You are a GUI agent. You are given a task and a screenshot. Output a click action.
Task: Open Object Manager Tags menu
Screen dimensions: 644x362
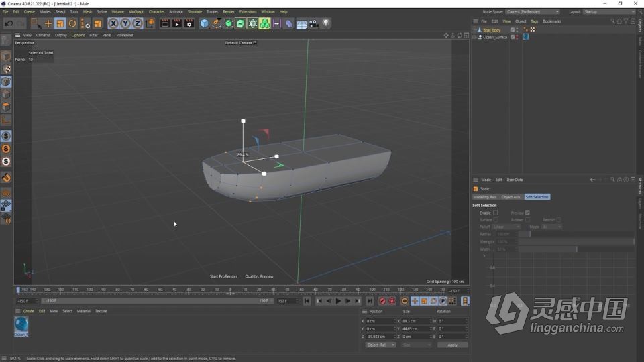[535, 21]
